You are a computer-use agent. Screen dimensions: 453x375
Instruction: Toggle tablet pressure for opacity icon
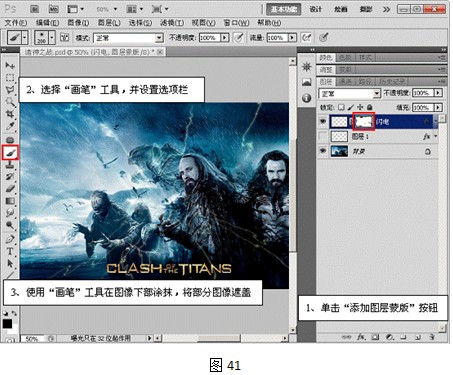click(238, 38)
